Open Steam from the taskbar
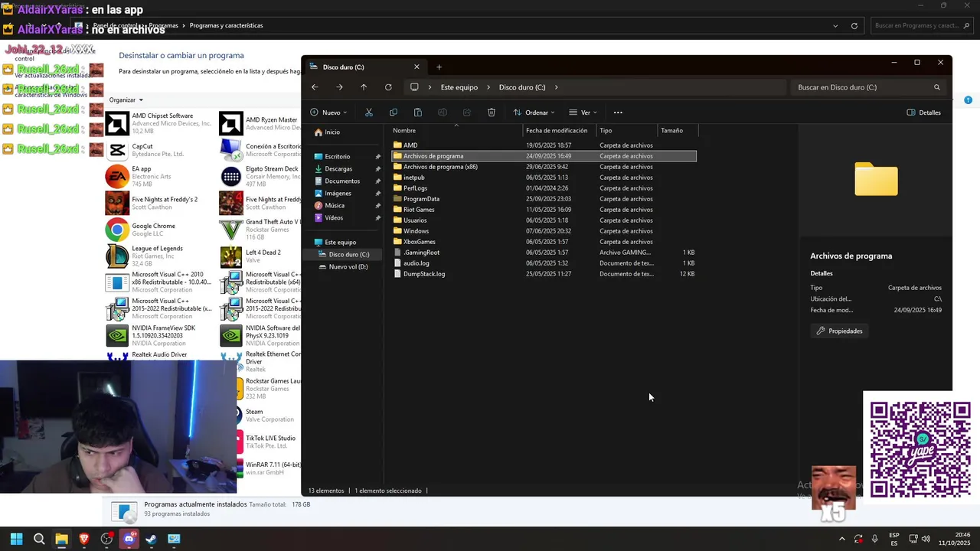 [151, 539]
